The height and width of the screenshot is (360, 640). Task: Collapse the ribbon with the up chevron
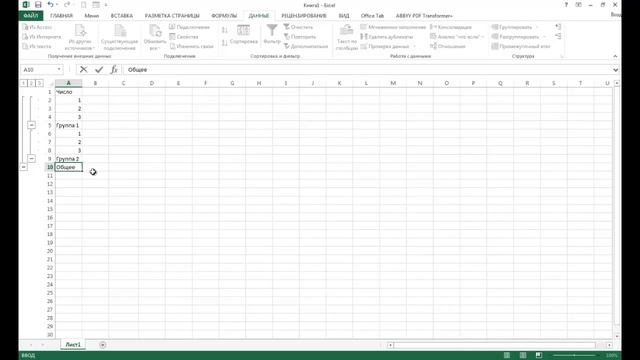click(x=615, y=56)
